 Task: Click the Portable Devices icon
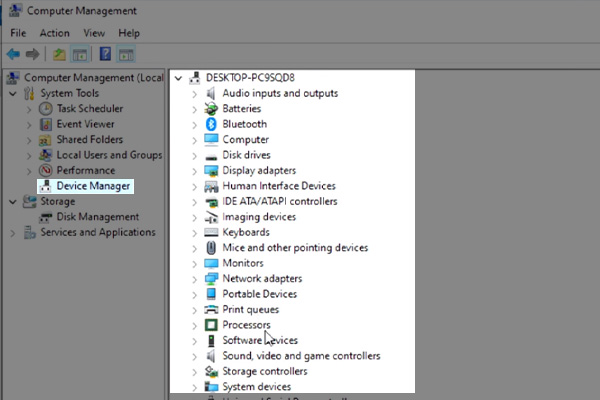point(211,294)
